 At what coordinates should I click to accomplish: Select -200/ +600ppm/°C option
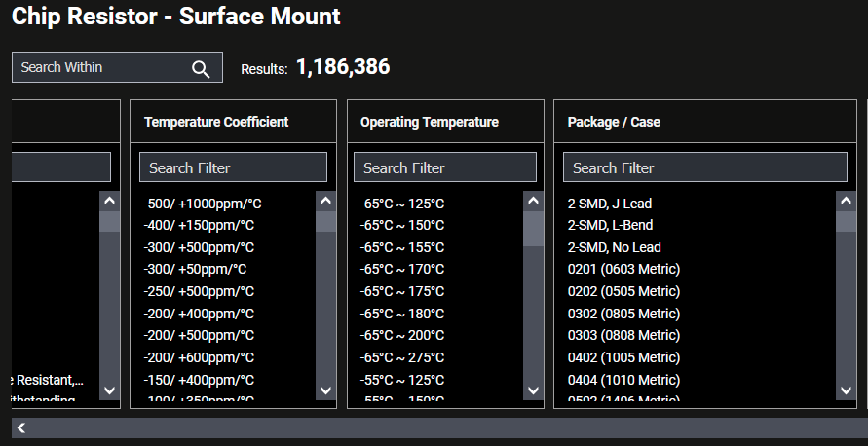199,357
